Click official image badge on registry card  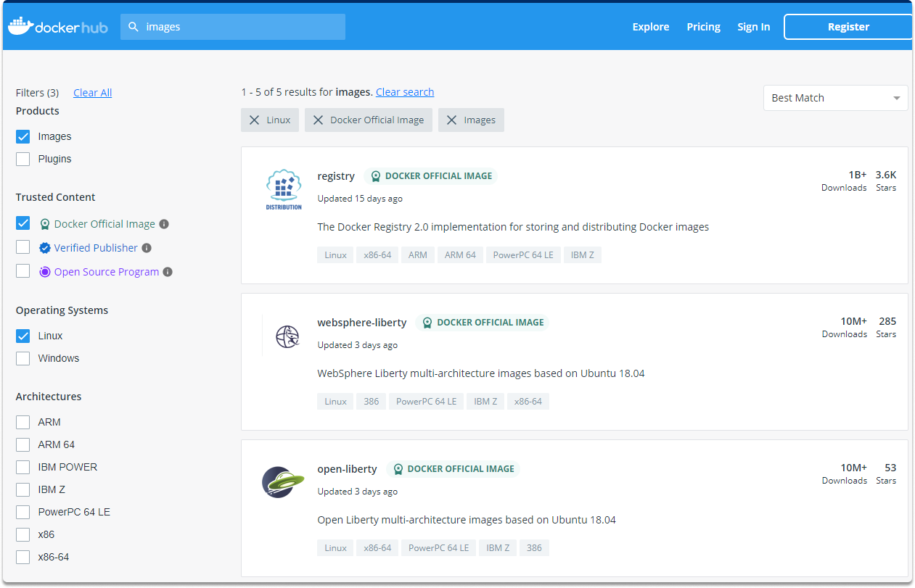click(431, 176)
